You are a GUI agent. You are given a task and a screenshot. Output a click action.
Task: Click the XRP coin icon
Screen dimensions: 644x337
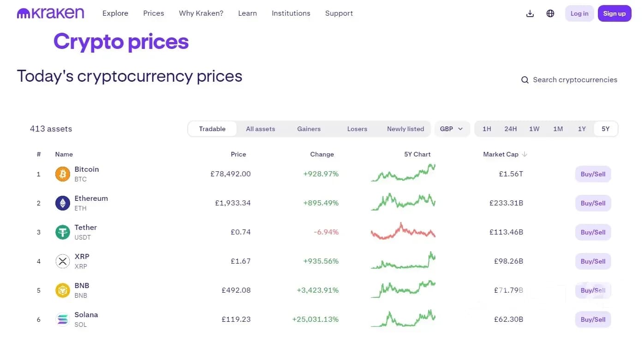coord(63,261)
